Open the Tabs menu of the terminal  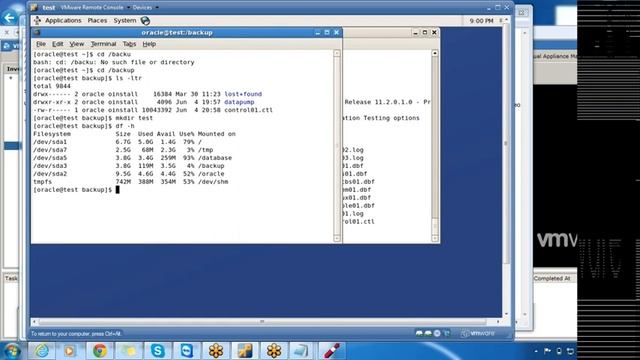[129, 44]
